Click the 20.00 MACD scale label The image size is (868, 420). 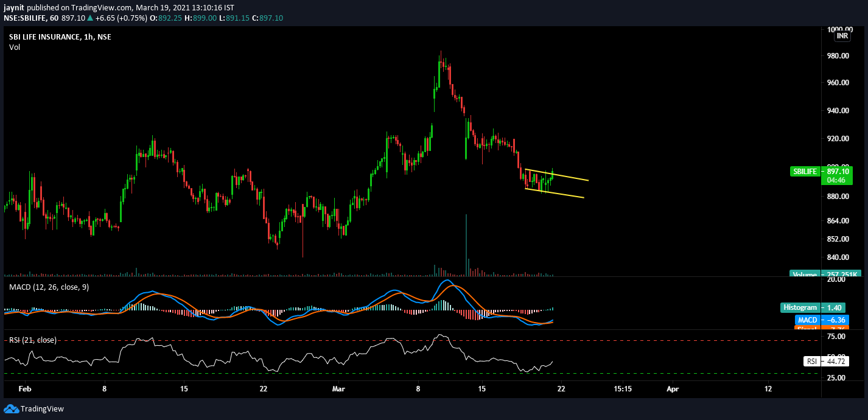pyautogui.click(x=838, y=279)
